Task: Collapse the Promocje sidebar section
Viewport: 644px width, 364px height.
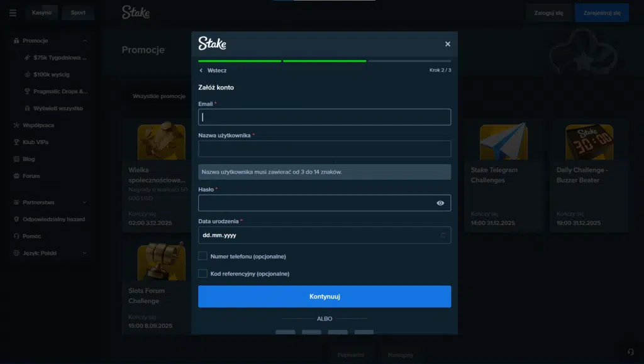Action: (x=85, y=41)
